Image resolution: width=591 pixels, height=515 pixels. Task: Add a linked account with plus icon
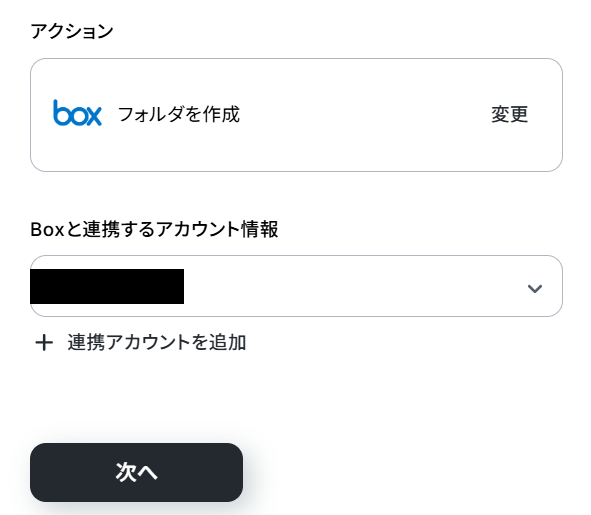pyautogui.click(x=44, y=343)
